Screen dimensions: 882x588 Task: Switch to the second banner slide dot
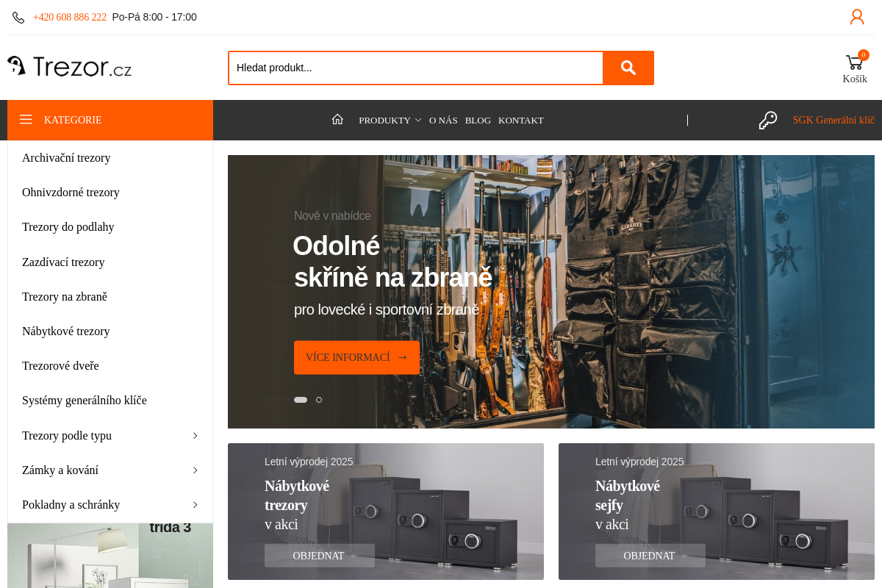[319, 400]
